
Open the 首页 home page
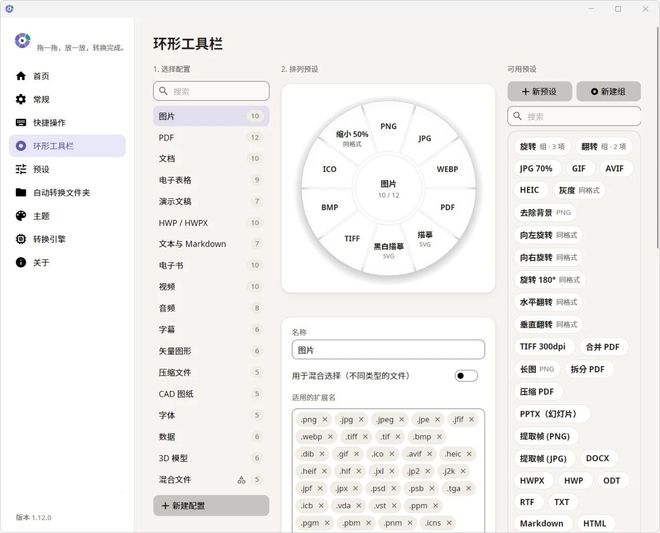point(67,76)
